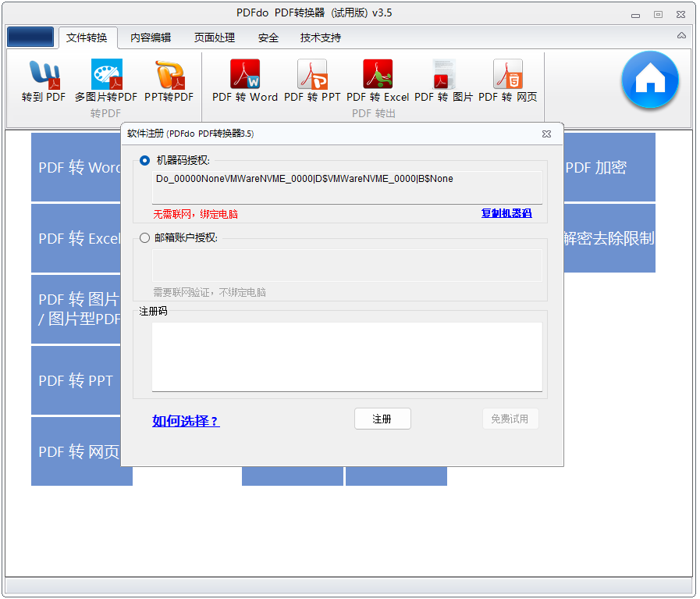Click the machine code text field
This screenshot has width=700, height=599.
tap(346, 187)
